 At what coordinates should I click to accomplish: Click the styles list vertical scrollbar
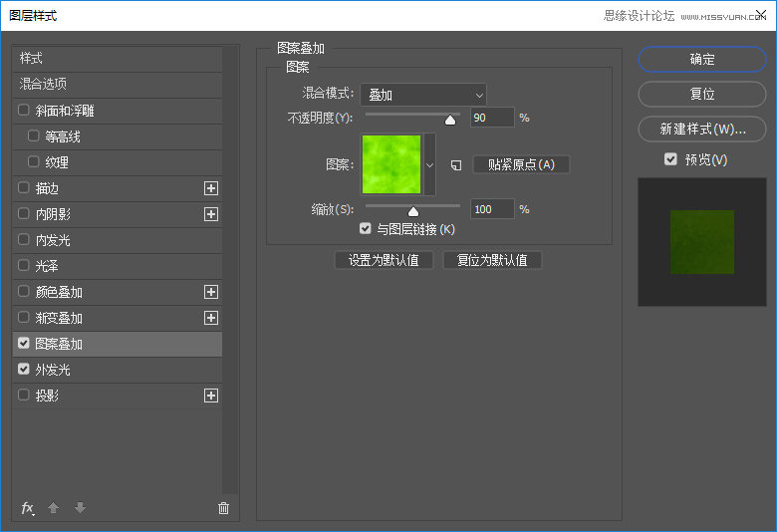point(230,270)
